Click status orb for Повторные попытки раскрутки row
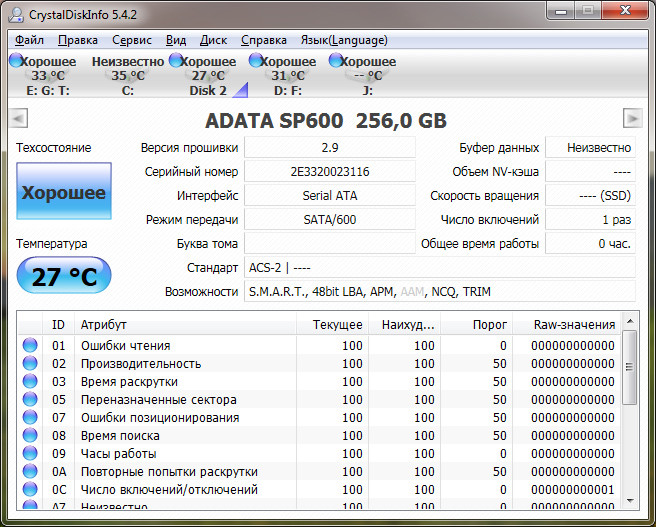Image resolution: width=656 pixels, height=527 pixels. tap(30, 471)
